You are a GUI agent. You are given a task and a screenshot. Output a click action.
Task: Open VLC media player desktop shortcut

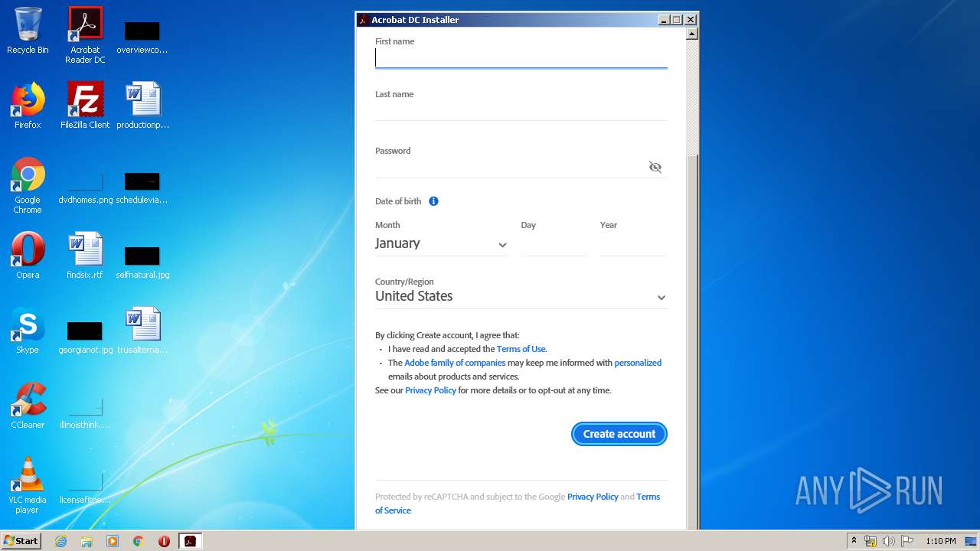tap(28, 485)
